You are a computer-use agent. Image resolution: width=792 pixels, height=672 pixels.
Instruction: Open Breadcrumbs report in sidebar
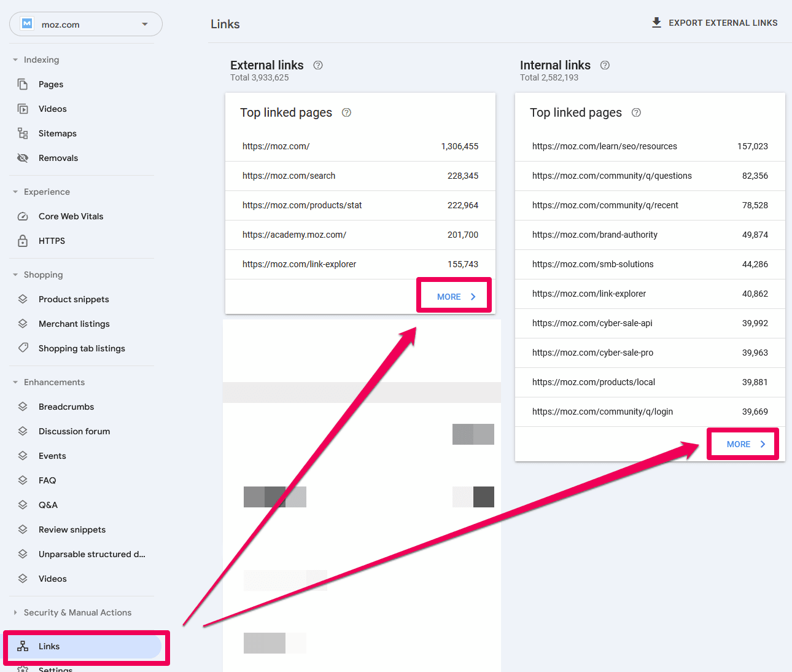coord(66,407)
